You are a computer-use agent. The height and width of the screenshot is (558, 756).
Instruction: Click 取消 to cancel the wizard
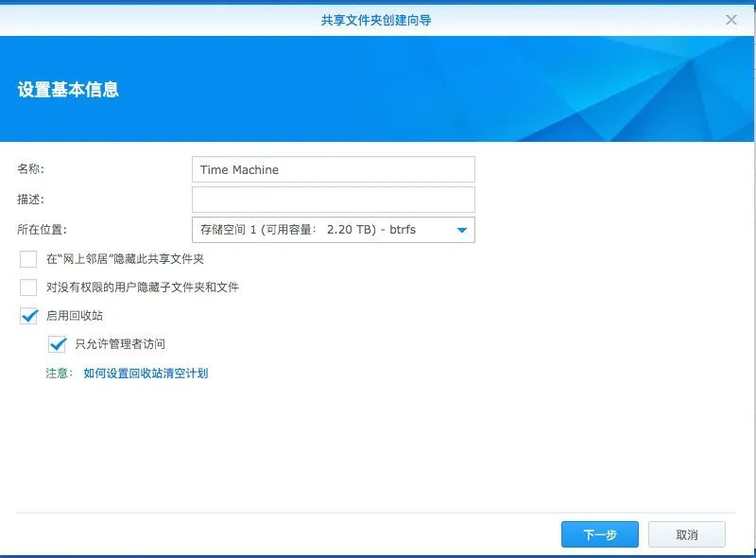688,533
